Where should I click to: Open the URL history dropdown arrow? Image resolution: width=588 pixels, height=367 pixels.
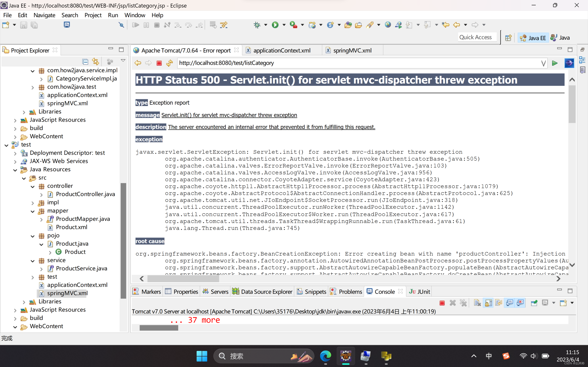tap(543, 63)
